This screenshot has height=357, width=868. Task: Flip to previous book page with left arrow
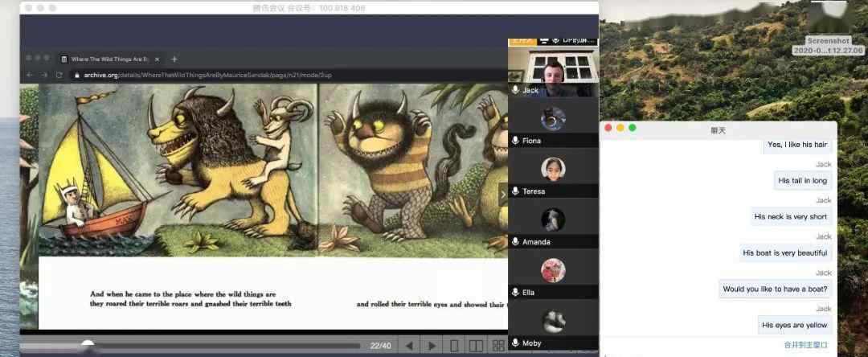[x=409, y=346]
